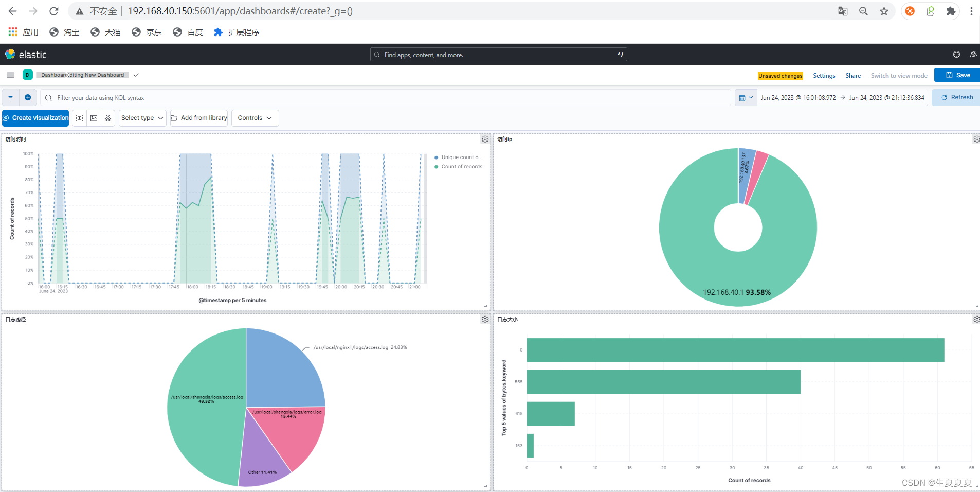
Task: Click the green D space avatar
Action: coord(28,75)
